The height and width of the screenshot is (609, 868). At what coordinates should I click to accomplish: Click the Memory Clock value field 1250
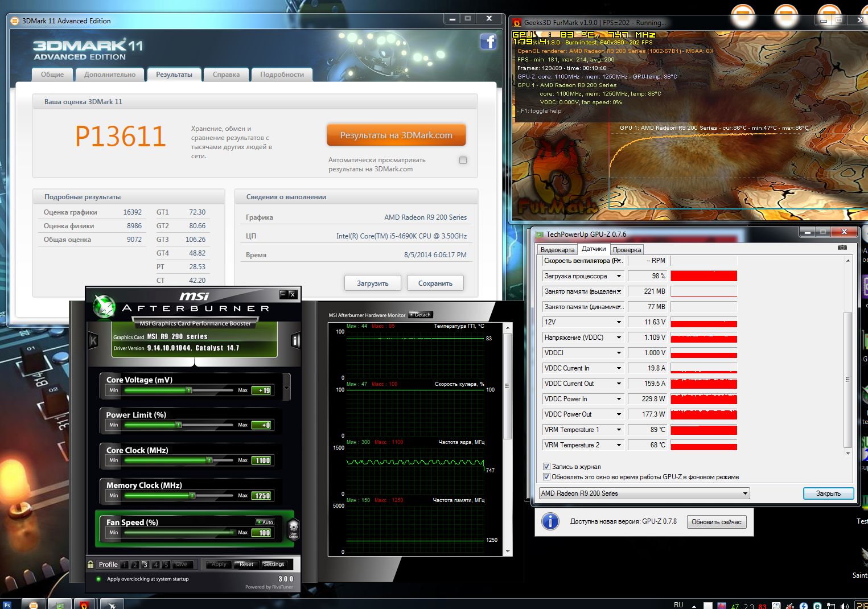point(262,496)
